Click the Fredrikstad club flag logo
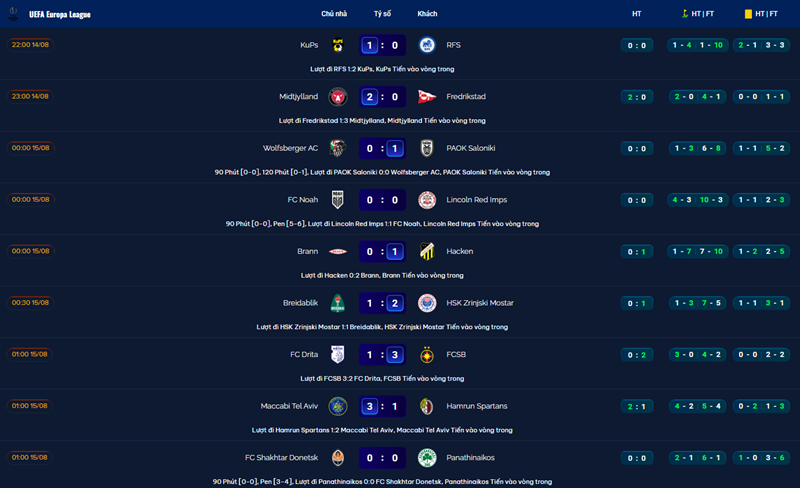 [x=427, y=96]
